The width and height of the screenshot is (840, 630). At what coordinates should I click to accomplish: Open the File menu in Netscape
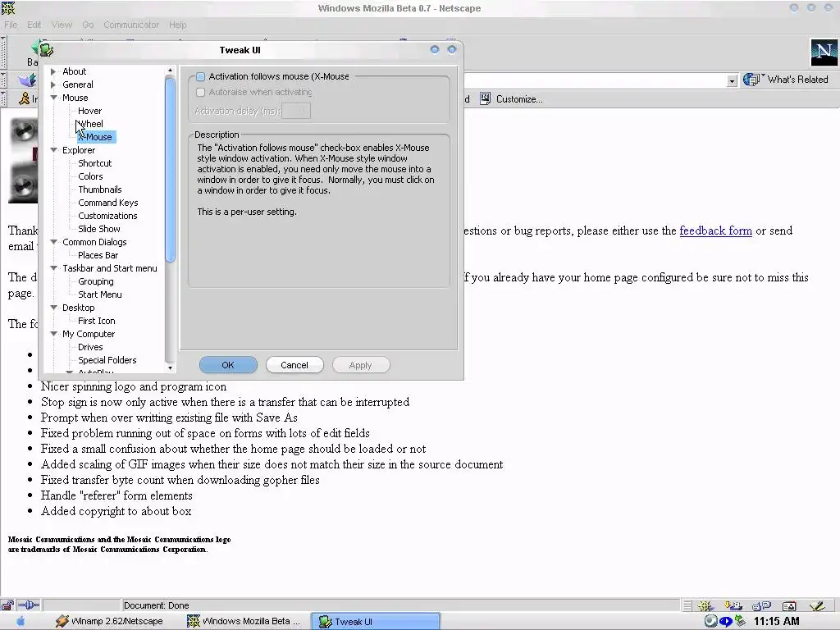tap(11, 25)
